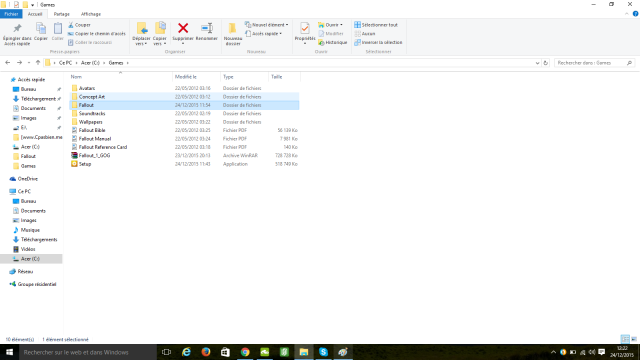Image resolution: width=640 pixels, height=360 pixels.
Task: Click the Historique ribbon button
Action: tap(333, 42)
